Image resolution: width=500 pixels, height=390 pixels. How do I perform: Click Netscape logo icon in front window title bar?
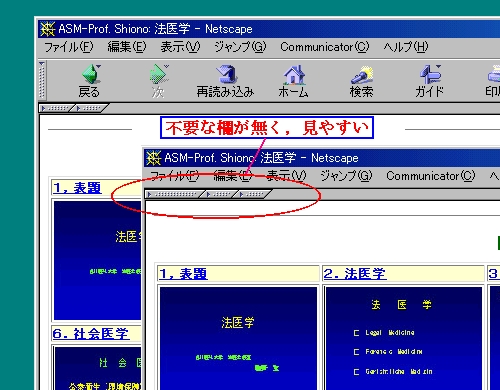click(154, 158)
